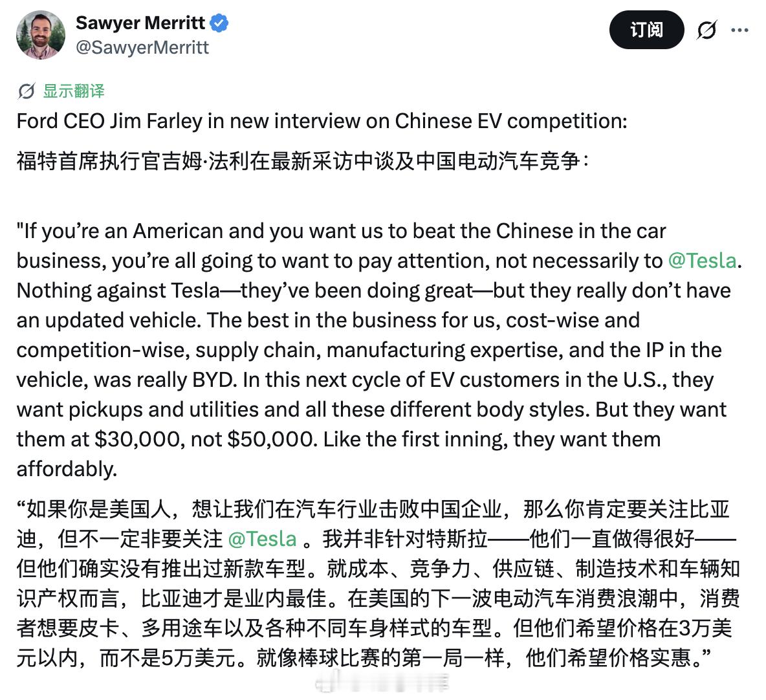The width and height of the screenshot is (766, 700).
Task: Click the strike-through Grok logo in the header
Action: [706, 30]
